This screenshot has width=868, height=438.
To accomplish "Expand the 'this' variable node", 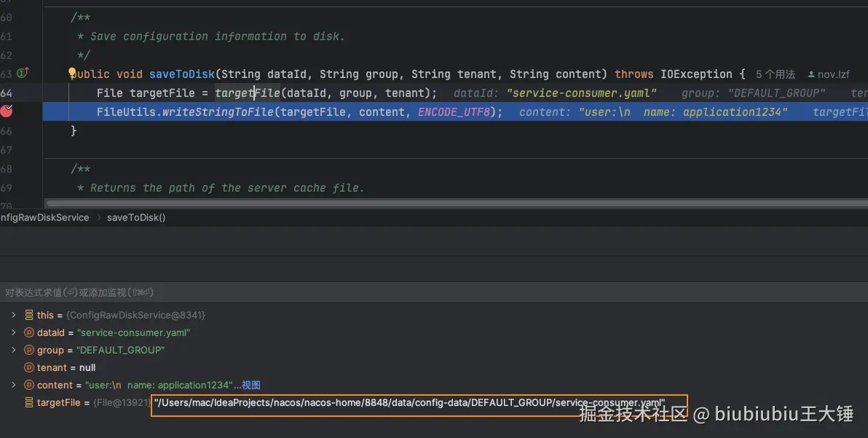I will click(x=13, y=315).
